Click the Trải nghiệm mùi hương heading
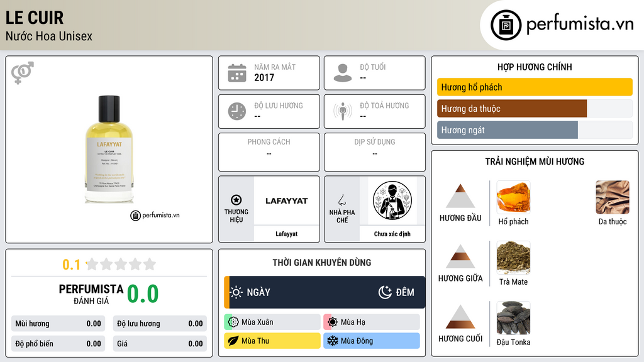Screen dimensions: 644x362 point(535,162)
